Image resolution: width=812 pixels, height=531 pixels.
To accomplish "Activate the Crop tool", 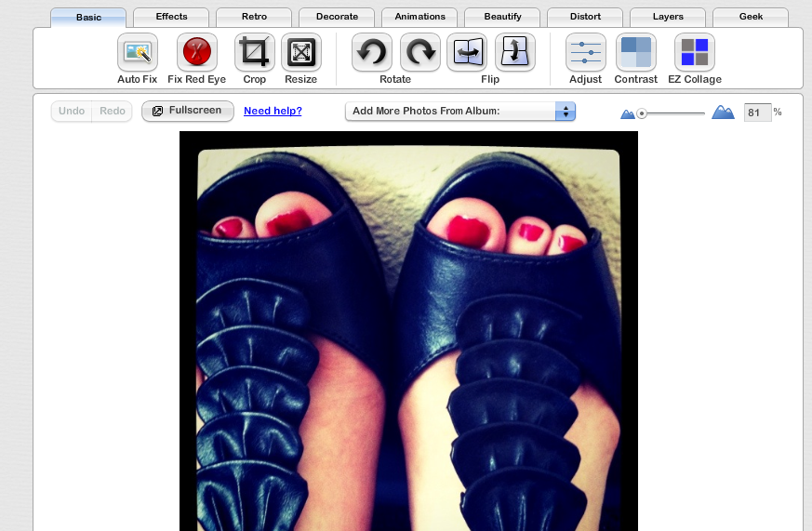I will 254,52.
